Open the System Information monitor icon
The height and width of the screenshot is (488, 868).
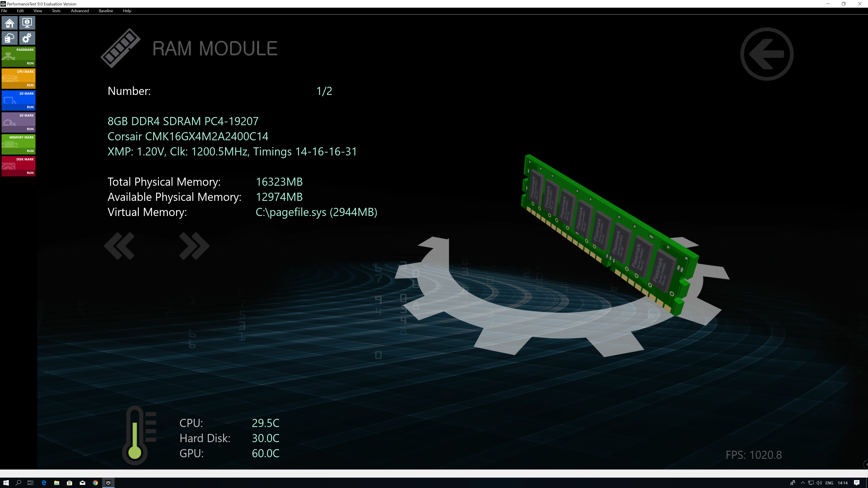(27, 23)
